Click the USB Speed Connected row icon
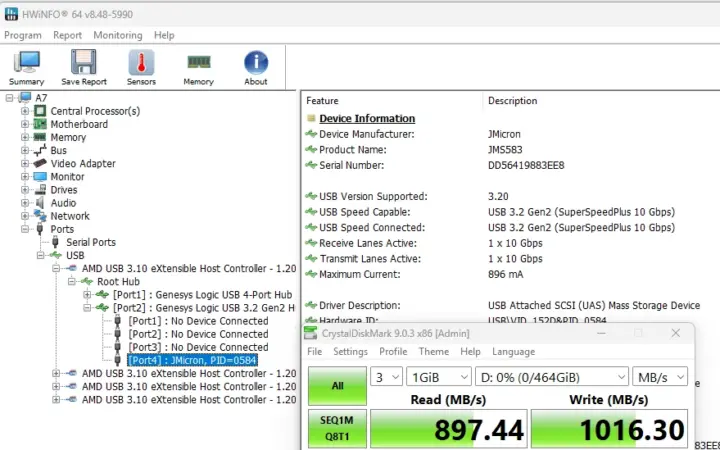 (311, 227)
